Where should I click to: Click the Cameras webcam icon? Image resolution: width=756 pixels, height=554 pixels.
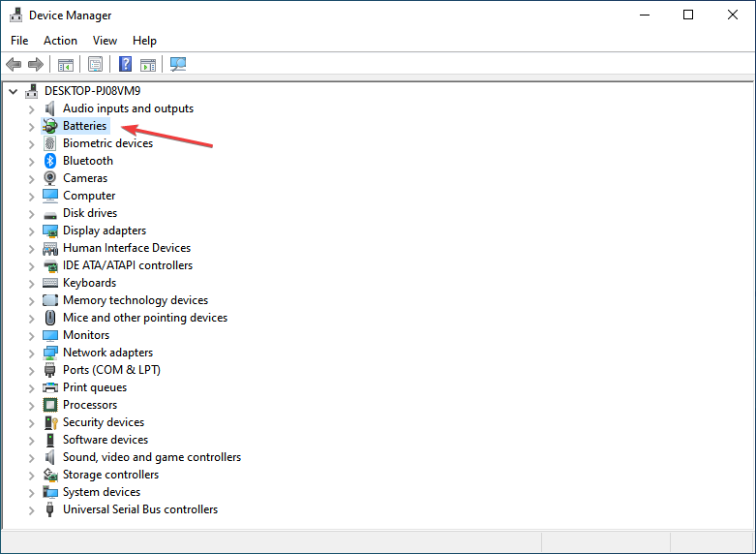[50, 178]
